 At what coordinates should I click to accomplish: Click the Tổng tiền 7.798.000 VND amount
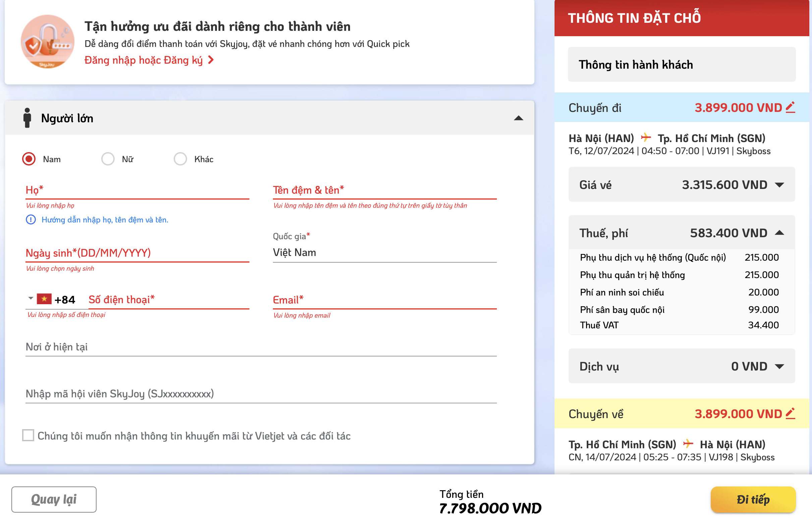tap(490, 508)
